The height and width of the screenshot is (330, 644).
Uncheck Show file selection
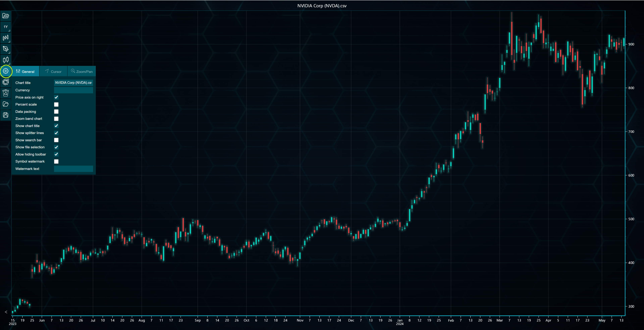tap(56, 147)
